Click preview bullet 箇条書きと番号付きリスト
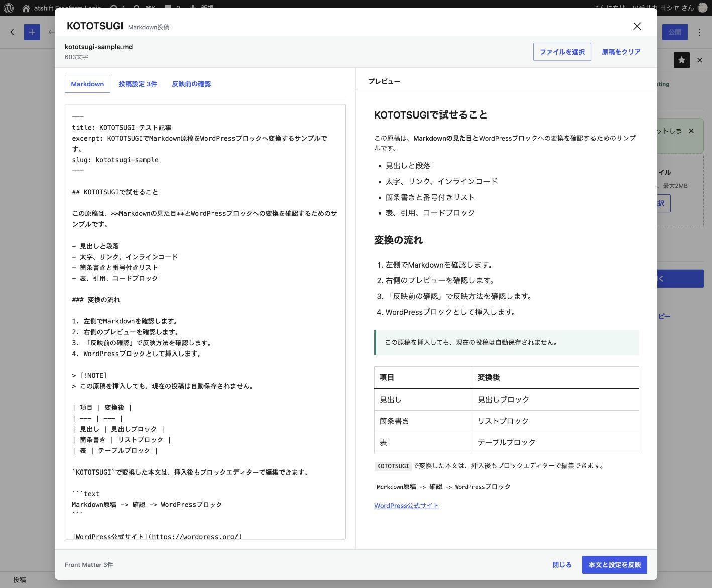Screen dimensions: 712x588 tap(430, 197)
